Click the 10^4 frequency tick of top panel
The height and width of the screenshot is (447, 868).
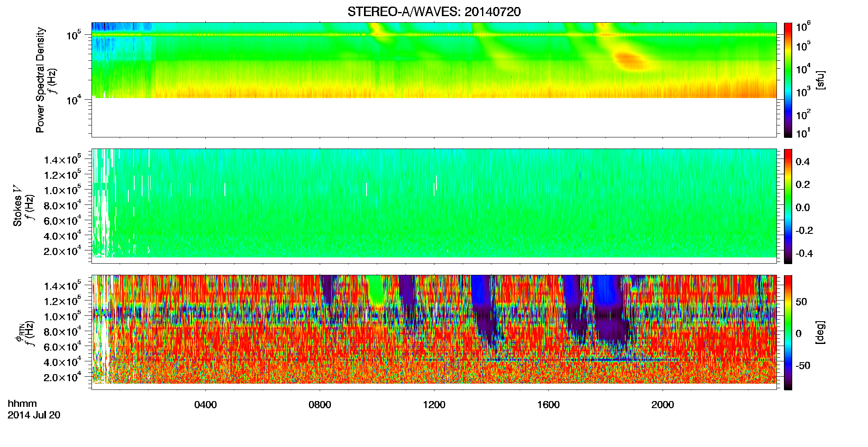click(x=74, y=100)
